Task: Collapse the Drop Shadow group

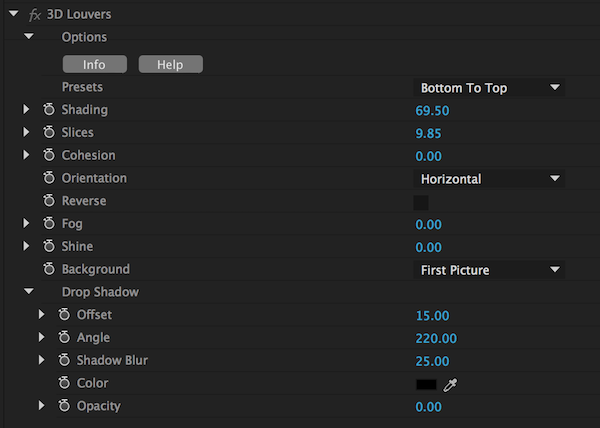Action: click(x=29, y=292)
